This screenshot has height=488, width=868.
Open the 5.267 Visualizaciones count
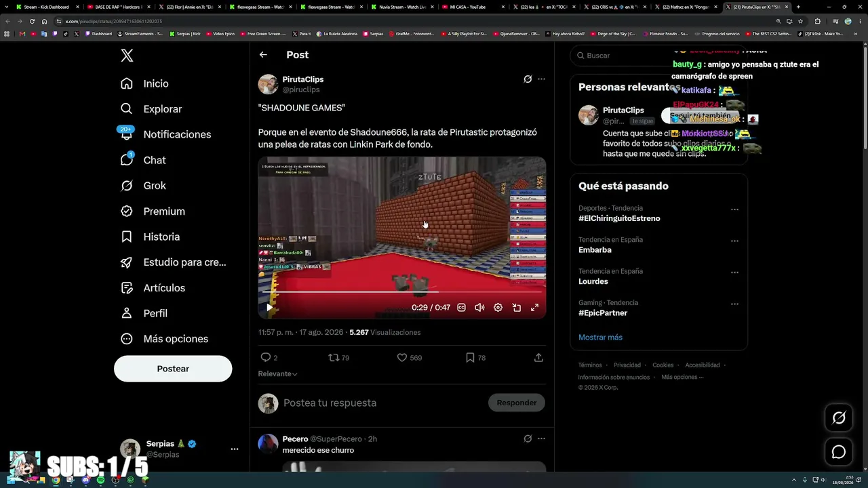[x=385, y=333]
